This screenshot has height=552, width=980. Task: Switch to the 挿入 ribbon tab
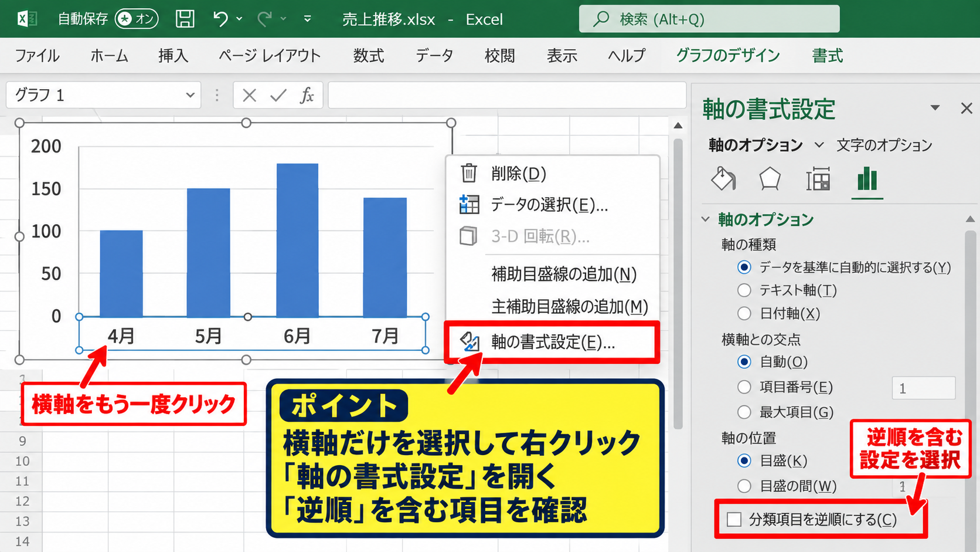(173, 56)
